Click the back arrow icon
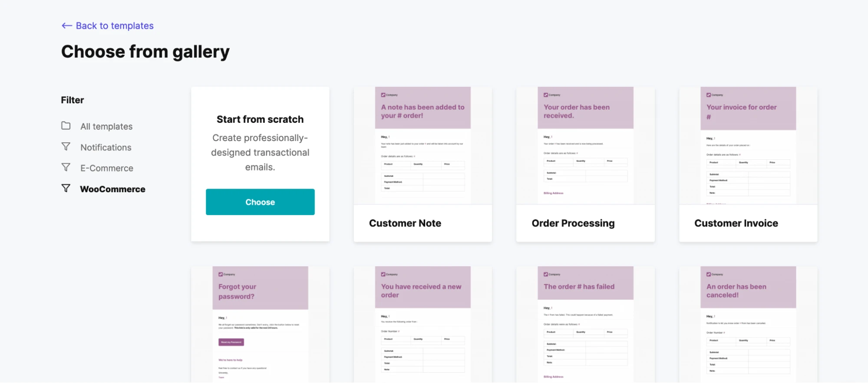 pyautogui.click(x=66, y=26)
